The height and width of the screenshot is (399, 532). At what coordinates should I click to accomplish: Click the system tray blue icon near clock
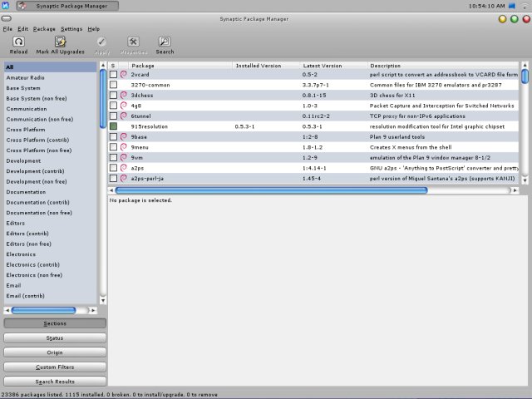[x=512, y=6]
